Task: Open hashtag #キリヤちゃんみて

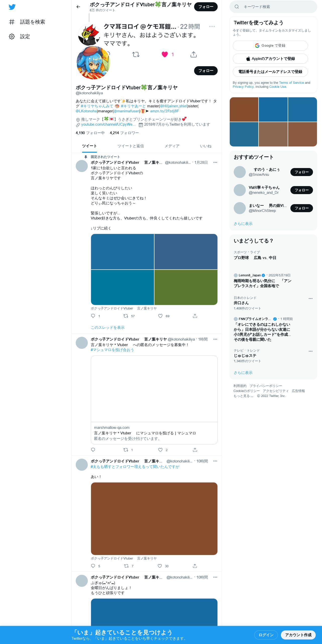Action: pos(97,106)
